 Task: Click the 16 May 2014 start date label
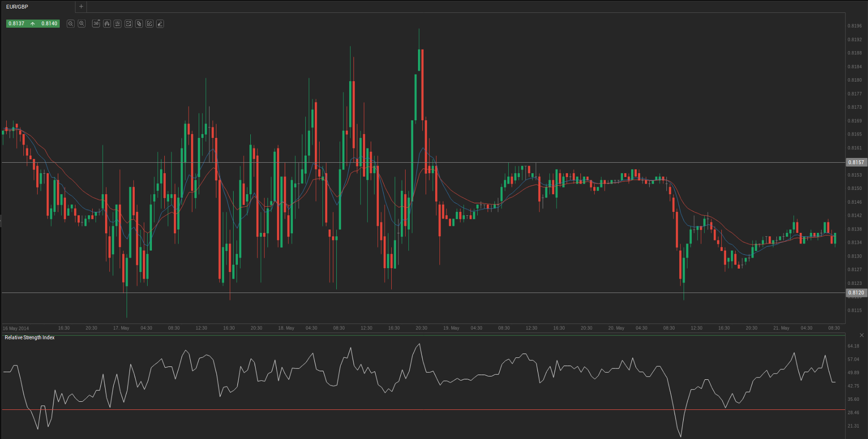tap(16, 328)
